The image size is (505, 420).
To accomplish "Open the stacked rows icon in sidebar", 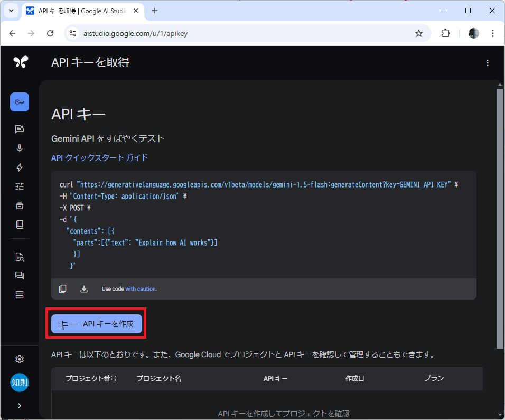I will (x=20, y=295).
